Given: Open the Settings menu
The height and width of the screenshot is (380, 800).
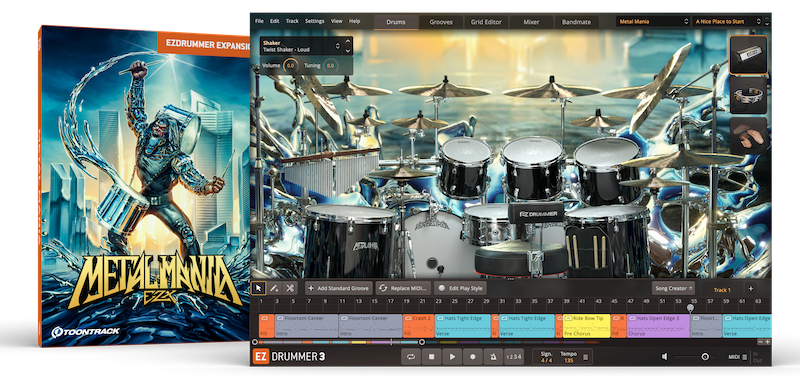Looking at the screenshot, I should pyautogui.click(x=315, y=21).
